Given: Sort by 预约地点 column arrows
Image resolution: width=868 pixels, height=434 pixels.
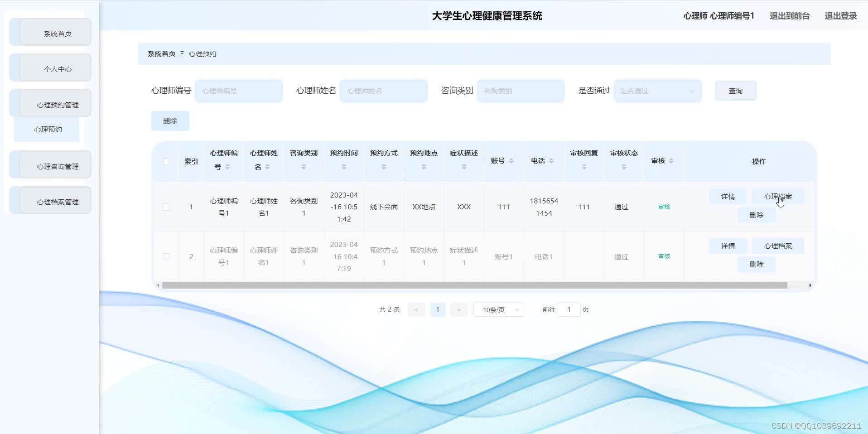Looking at the screenshot, I should click(x=424, y=167).
